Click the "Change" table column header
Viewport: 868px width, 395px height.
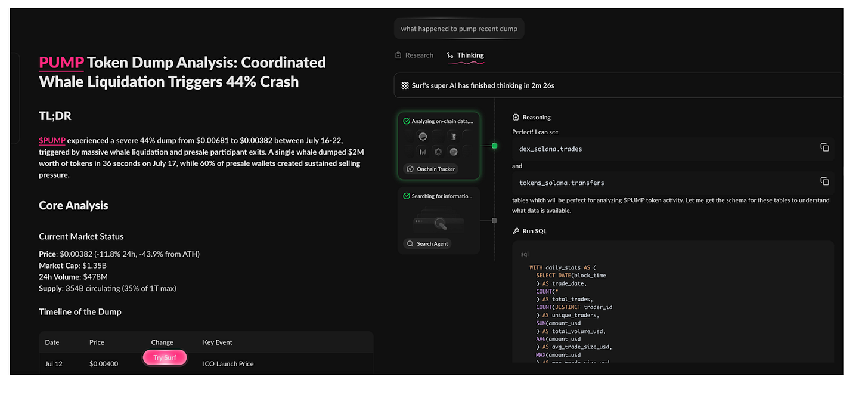[162, 342]
